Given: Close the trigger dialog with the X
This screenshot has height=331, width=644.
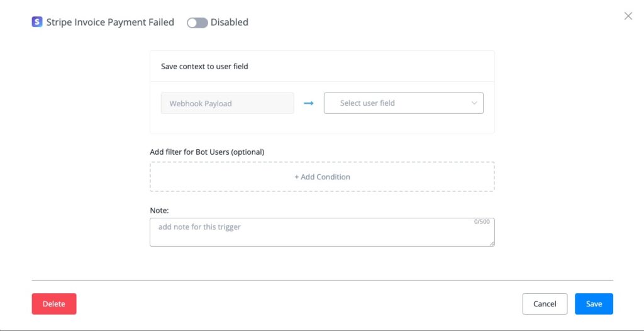Looking at the screenshot, I should tap(628, 16).
